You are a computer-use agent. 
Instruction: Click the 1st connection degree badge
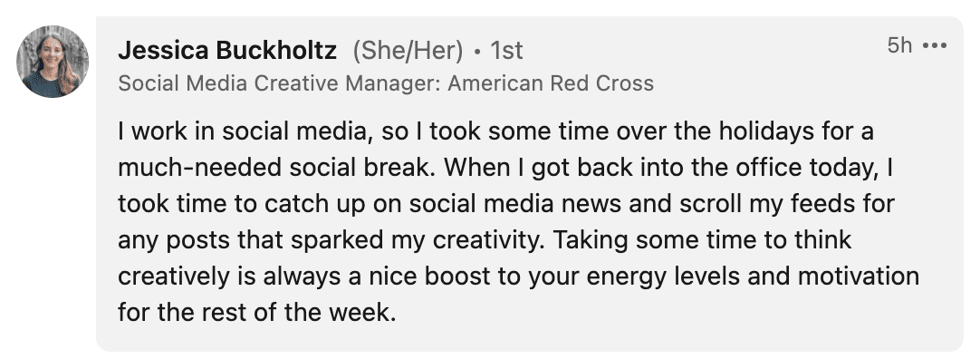(506, 51)
